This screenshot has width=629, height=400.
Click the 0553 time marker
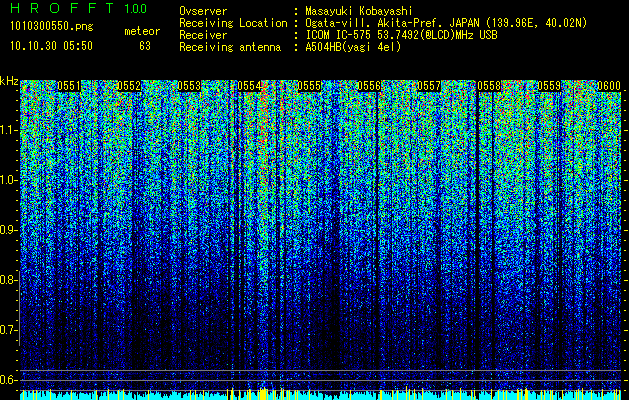tap(189, 86)
